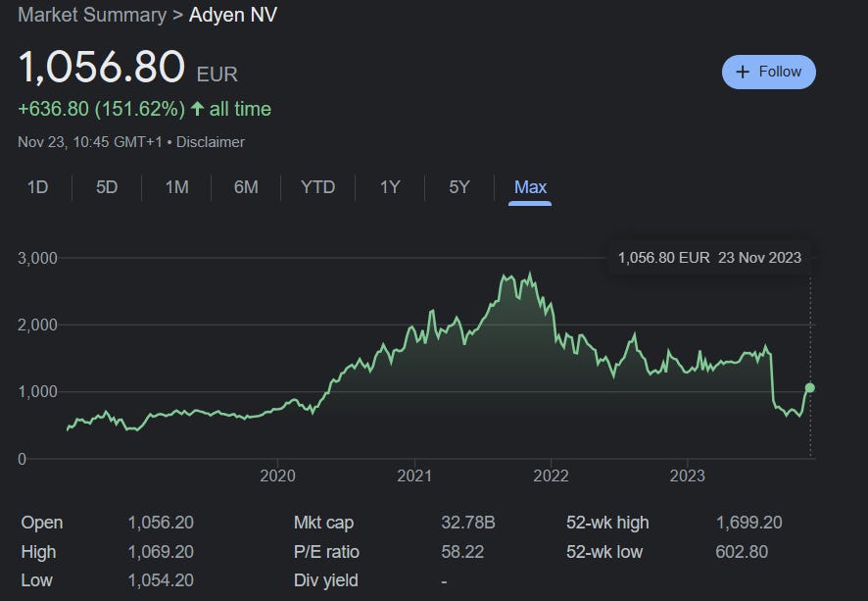The height and width of the screenshot is (601, 868).
Task: Click the green chart endpoint marker dot
Action: [x=810, y=387]
